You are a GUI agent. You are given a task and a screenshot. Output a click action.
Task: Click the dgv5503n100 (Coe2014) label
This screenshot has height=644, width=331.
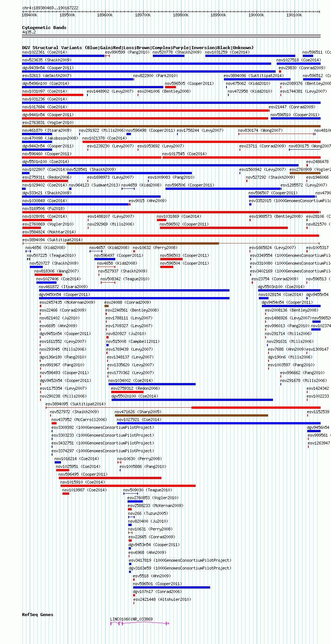282,287
